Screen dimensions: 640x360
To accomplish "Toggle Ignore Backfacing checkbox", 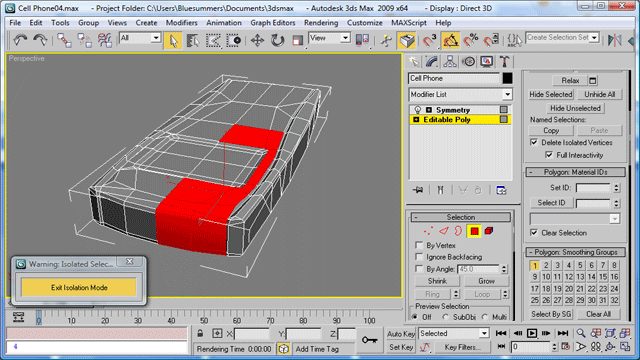I will (419, 257).
